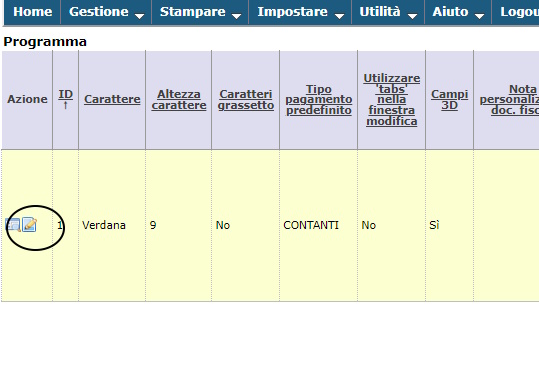This screenshot has width=539, height=366.
Task: Expand the Stampare menu
Action: point(200,12)
